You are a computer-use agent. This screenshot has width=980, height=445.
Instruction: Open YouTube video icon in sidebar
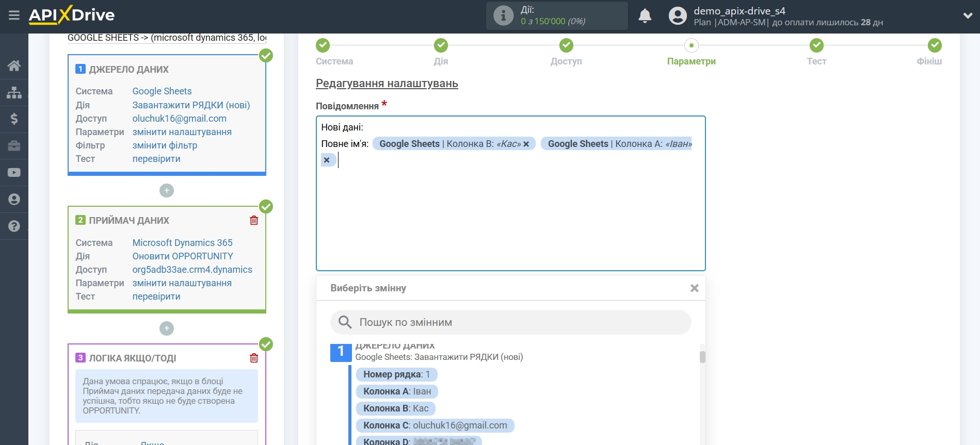coord(14,173)
